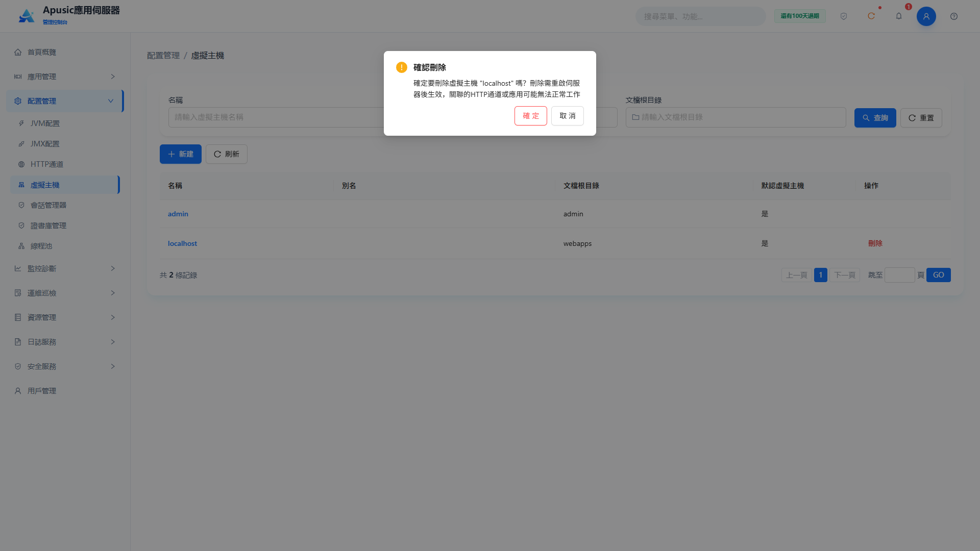Click 刪除 in the localhost row
980x551 pixels.
pos(875,243)
